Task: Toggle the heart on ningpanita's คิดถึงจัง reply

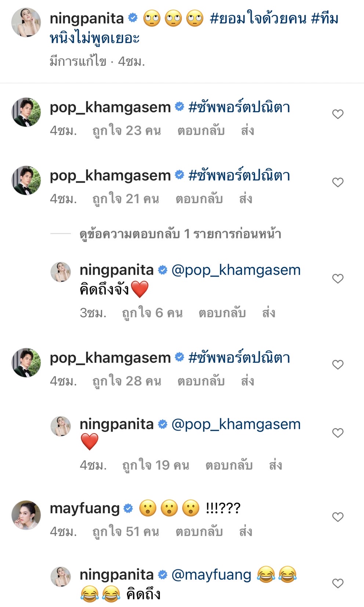Action: pos(338,279)
